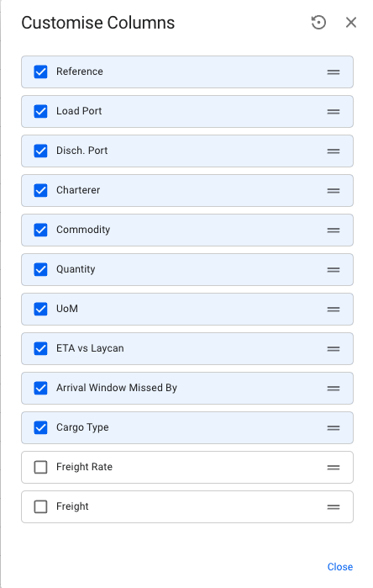Click the drag handle for Freight Rate row
This screenshot has height=588, width=373.
point(334,467)
